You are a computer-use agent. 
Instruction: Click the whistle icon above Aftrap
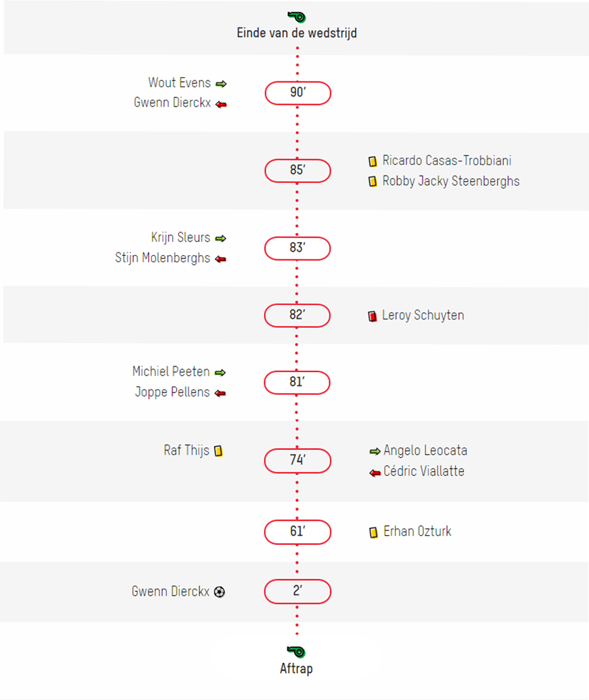(296, 652)
